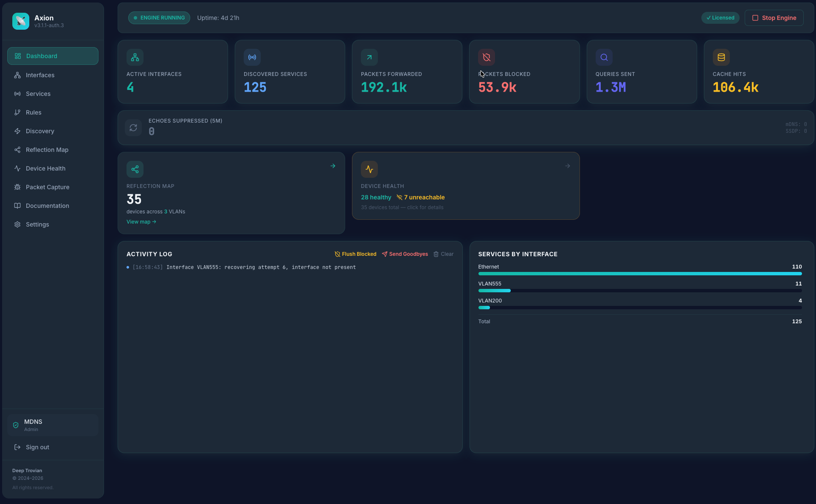The height and width of the screenshot is (504, 816).
Task: Click the VLAN555 recovering log entry
Action: [x=241, y=267]
